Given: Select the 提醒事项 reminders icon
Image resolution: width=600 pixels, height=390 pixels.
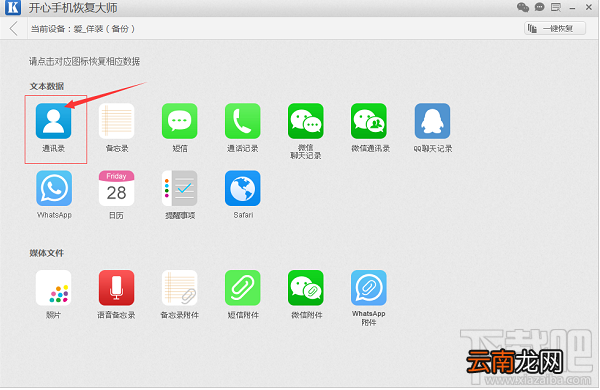Looking at the screenshot, I should click(x=179, y=188).
